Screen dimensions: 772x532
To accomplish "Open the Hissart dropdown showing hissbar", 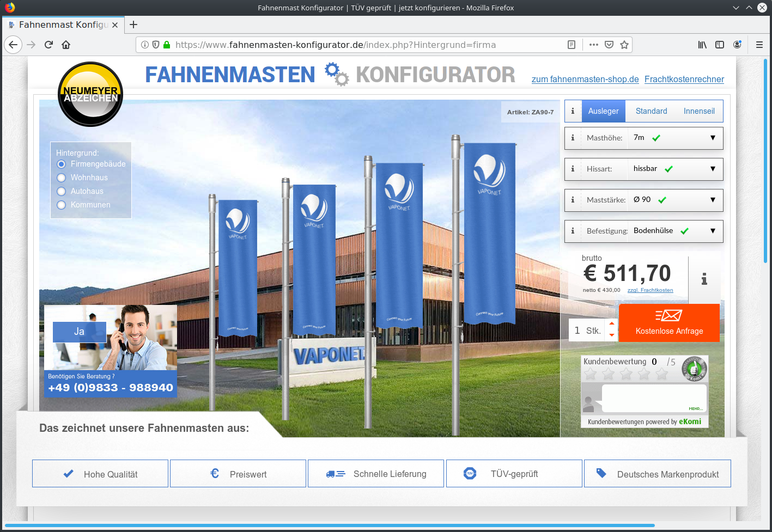I will click(x=675, y=169).
